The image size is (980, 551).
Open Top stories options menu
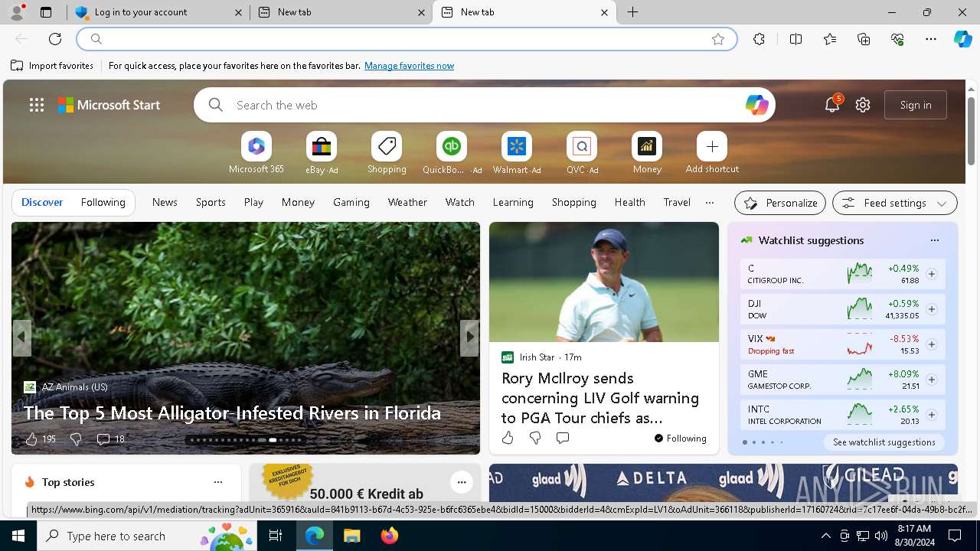pyautogui.click(x=218, y=482)
